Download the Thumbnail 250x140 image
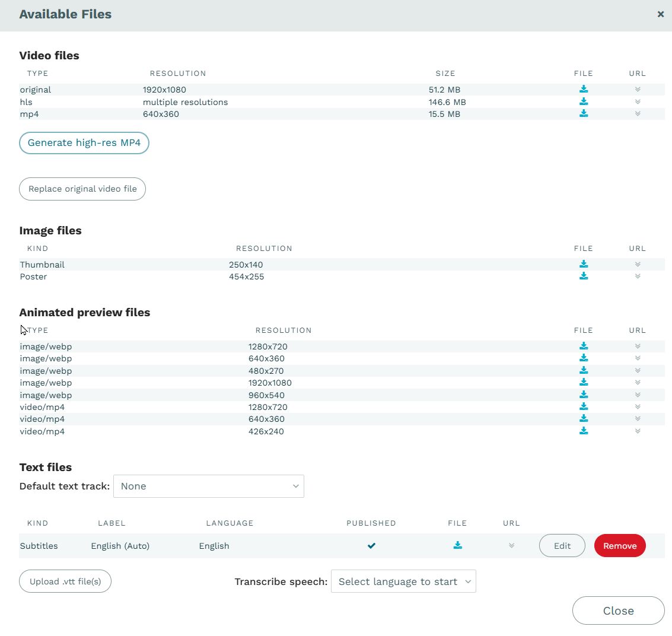Viewport: 672px width, 636px height. tap(583, 264)
